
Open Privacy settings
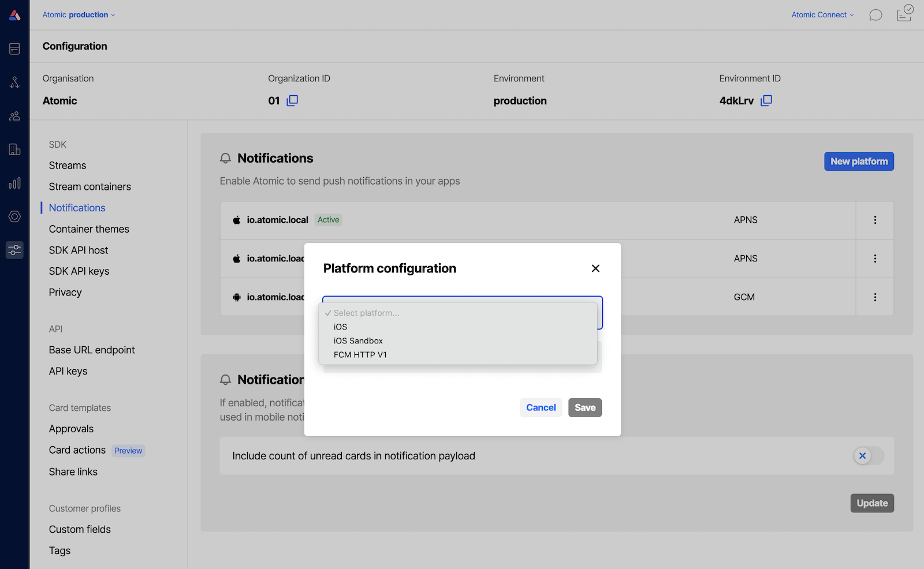click(x=65, y=293)
